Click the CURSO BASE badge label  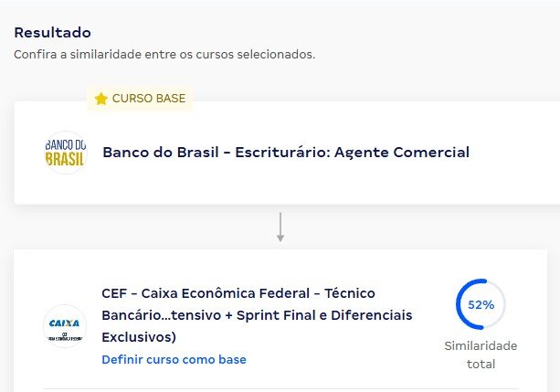(149, 99)
